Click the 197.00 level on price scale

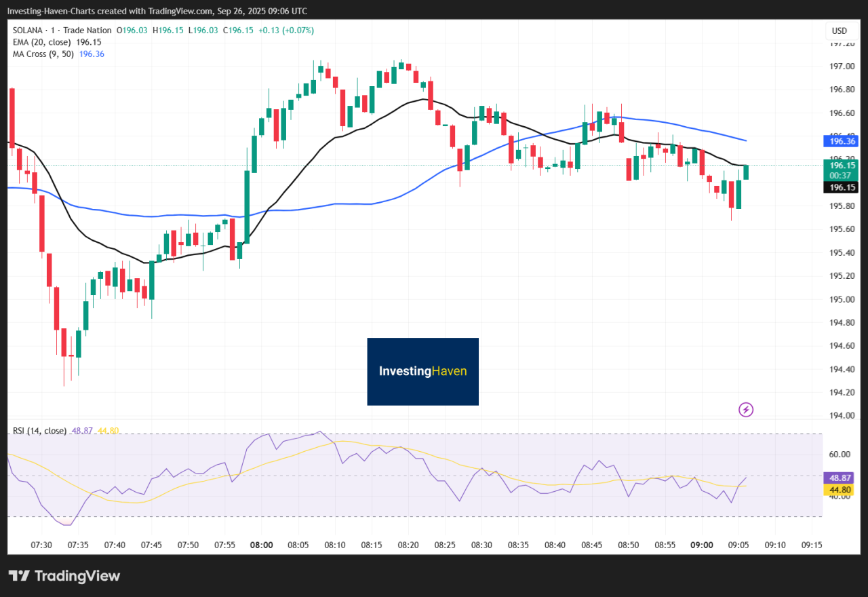[842, 66]
